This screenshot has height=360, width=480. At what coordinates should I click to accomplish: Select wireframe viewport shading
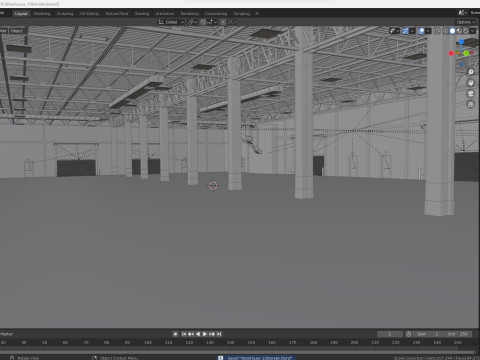pos(445,31)
